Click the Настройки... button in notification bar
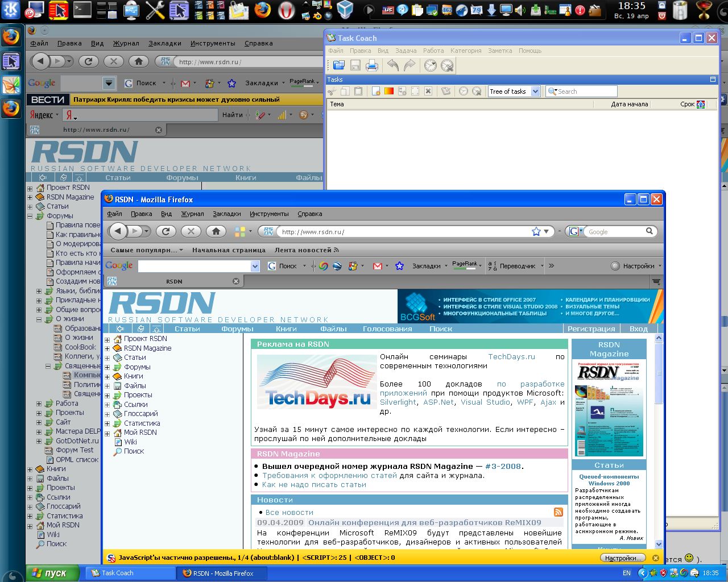This screenshot has width=728, height=582. pyautogui.click(x=623, y=558)
